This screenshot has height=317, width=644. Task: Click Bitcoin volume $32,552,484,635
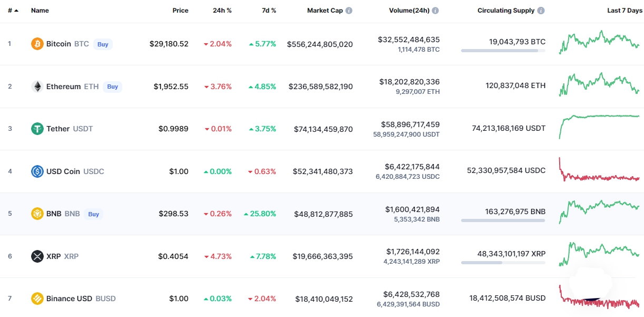409,40
